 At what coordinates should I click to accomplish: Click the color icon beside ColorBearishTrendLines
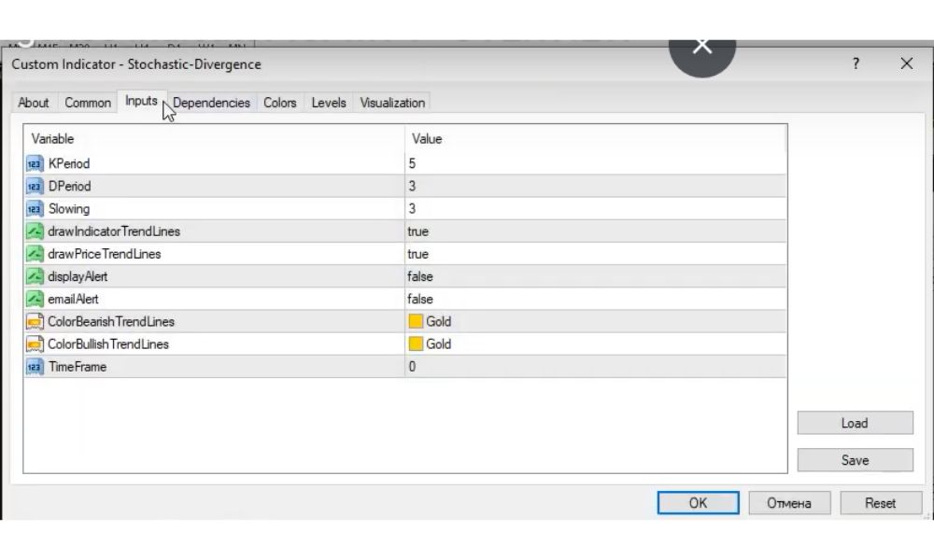35,322
